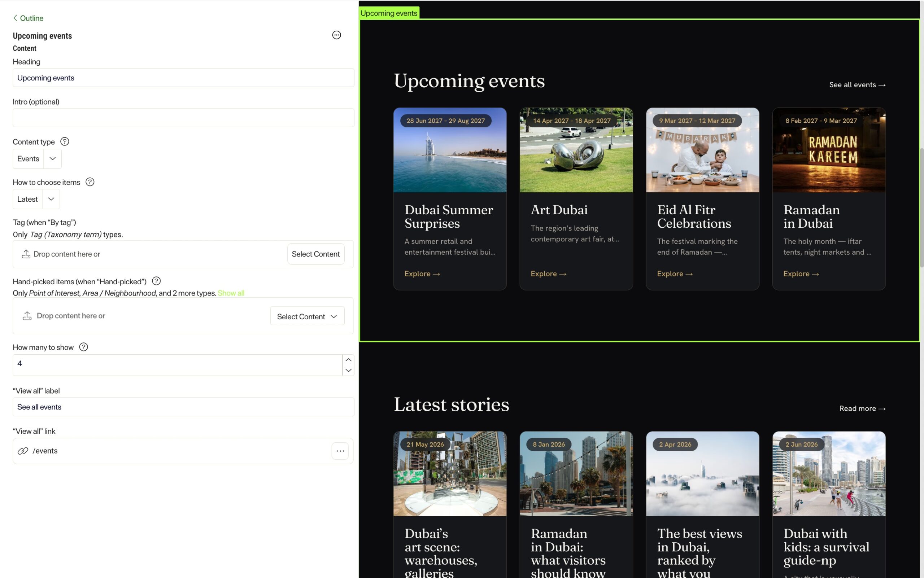
Task: Click the /events link value
Action: (x=45, y=451)
